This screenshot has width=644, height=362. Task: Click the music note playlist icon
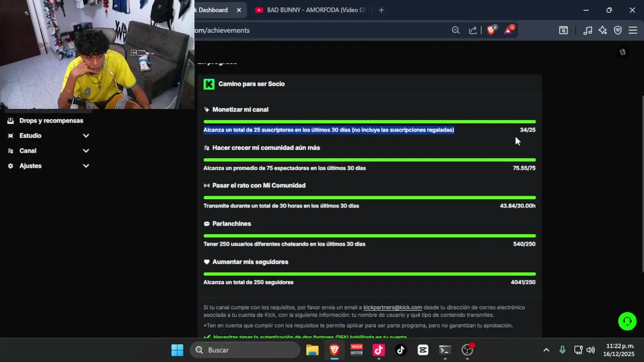click(x=587, y=30)
